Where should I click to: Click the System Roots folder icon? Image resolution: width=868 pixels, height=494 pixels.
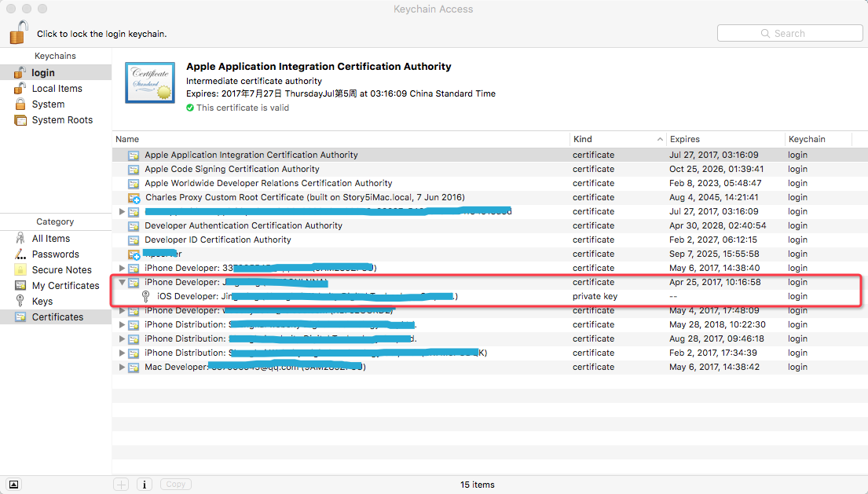pyautogui.click(x=20, y=120)
